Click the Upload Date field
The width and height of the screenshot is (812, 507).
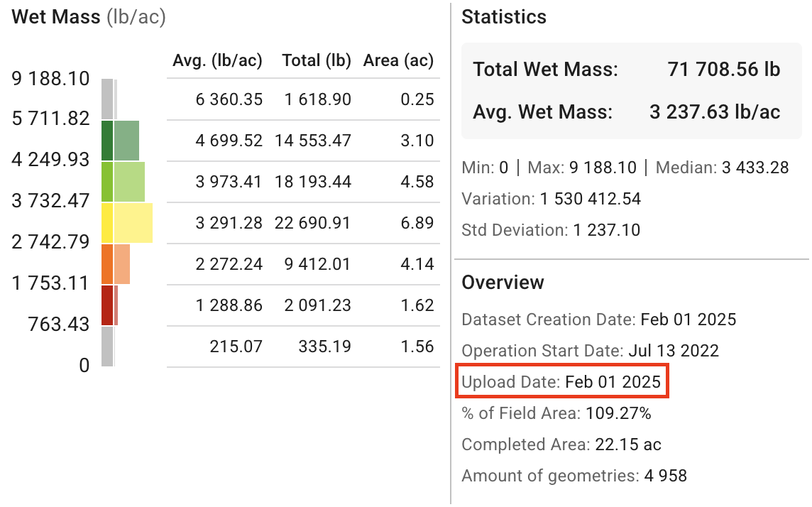coord(561,382)
